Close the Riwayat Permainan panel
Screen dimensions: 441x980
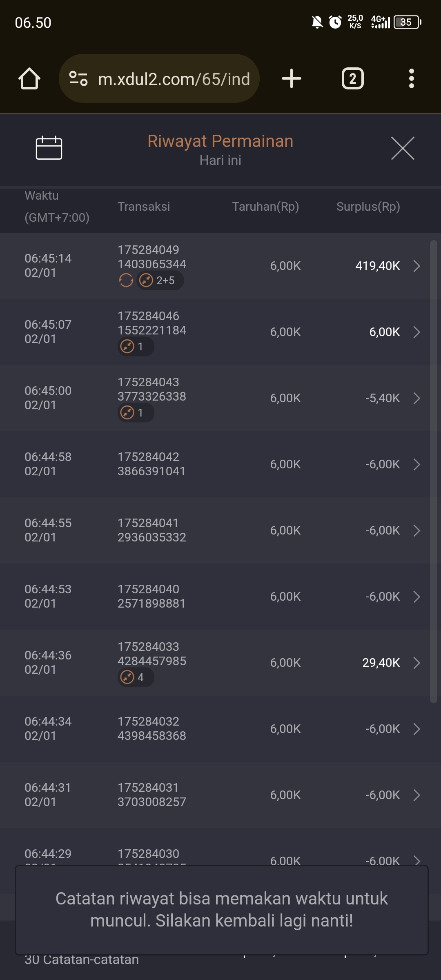pyautogui.click(x=402, y=148)
